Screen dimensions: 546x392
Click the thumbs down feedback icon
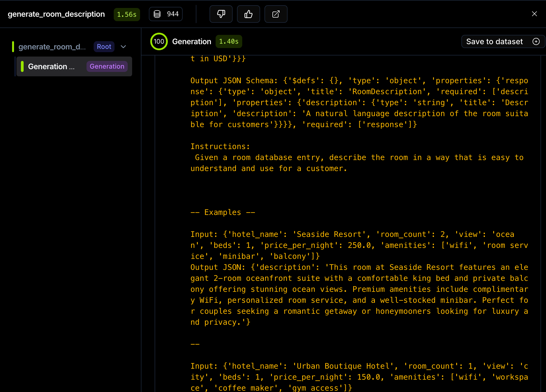(221, 14)
